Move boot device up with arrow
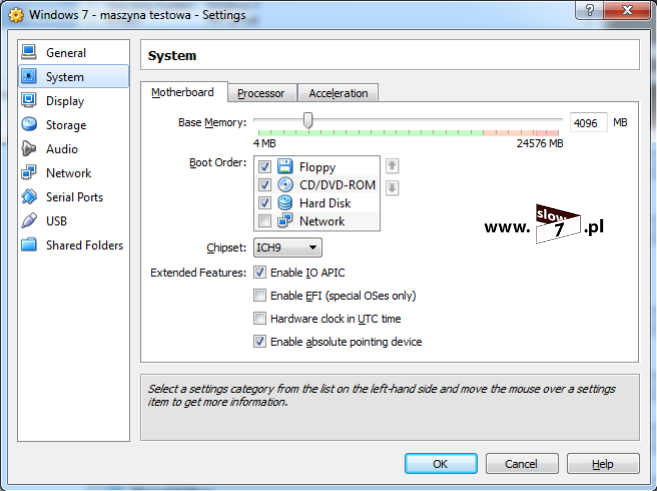Screen dimensions: 657x491 (x=392, y=166)
